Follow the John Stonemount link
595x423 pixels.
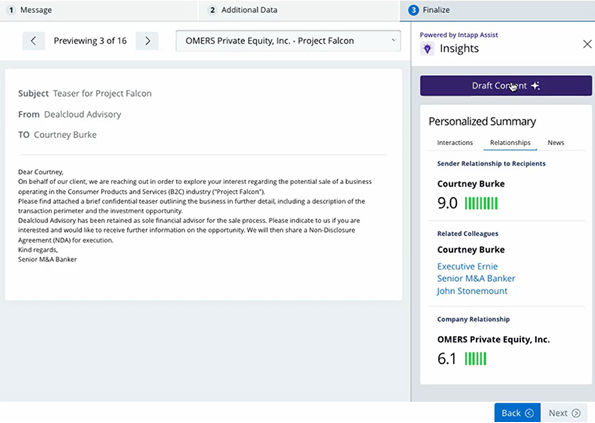pyautogui.click(x=472, y=291)
